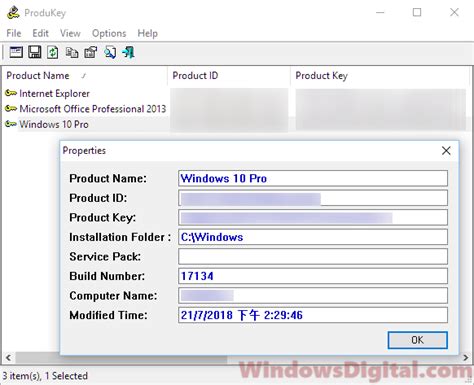
Task: Open the File menu
Action: click(x=14, y=33)
